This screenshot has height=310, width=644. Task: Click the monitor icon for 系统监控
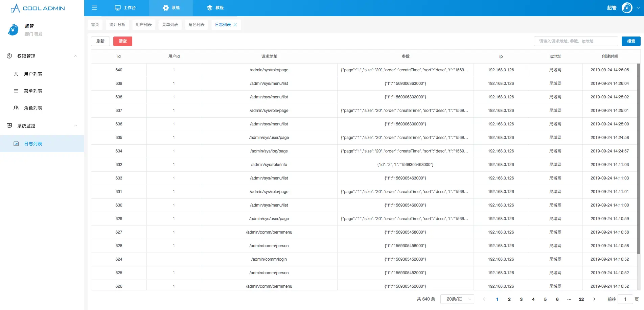9,126
